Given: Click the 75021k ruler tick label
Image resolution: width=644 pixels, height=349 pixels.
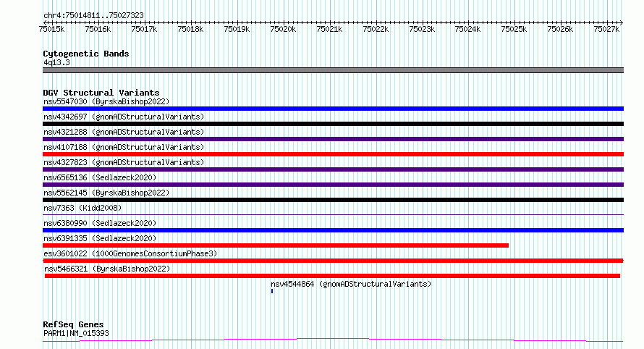Looking at the screenshot, I should 329,29.
